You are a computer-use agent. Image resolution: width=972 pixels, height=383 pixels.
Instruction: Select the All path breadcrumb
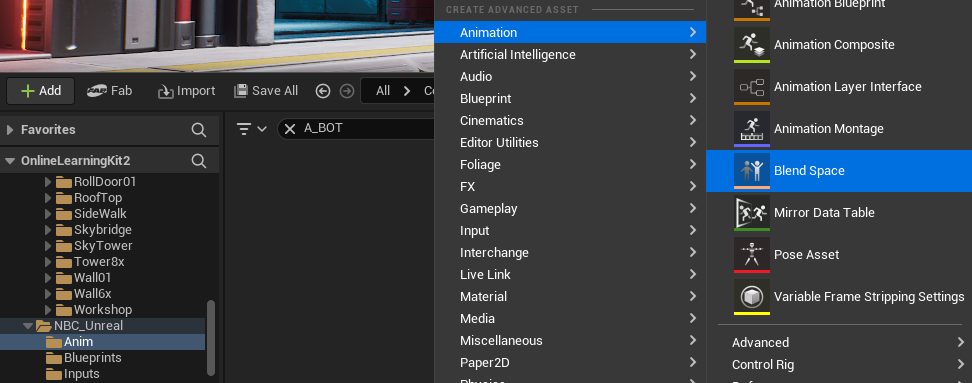tap(383, 91)
